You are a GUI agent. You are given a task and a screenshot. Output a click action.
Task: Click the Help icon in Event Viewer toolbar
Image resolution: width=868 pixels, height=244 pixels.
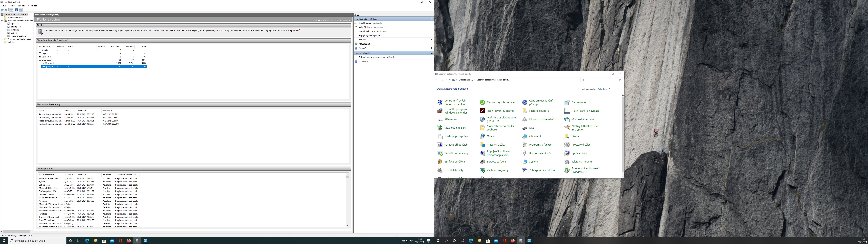pos(16,10)
